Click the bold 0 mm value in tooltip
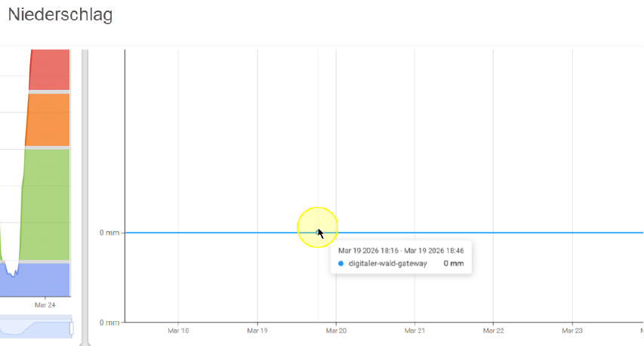Viewport: 644px width, 346px height. point(453,264)
